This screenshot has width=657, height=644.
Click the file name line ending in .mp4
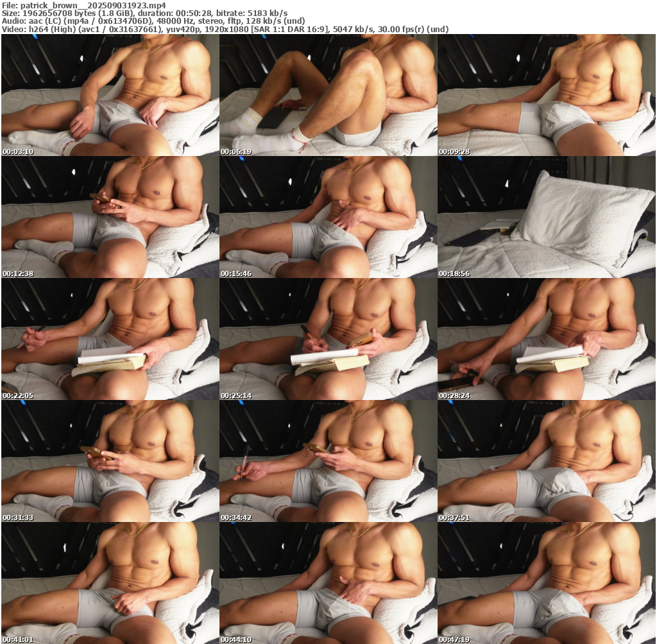click(84, 5)
